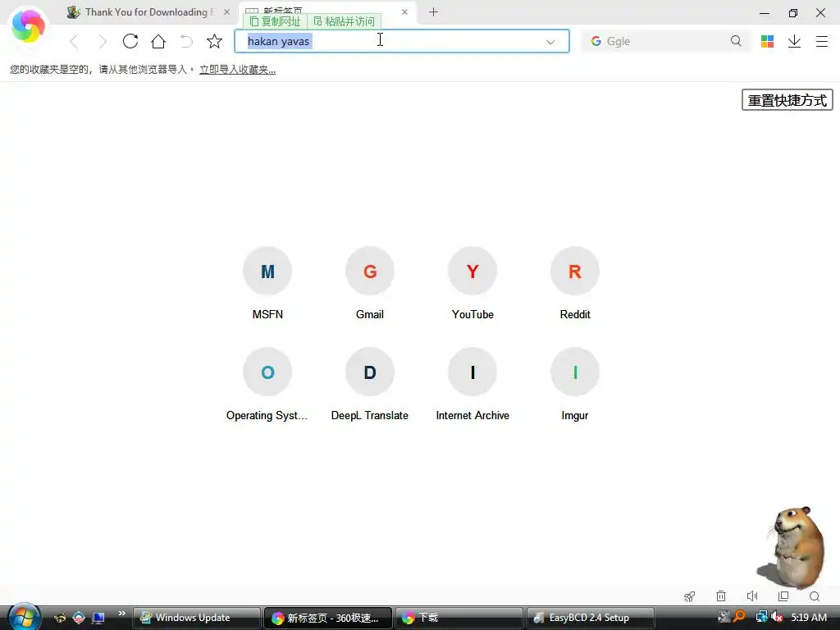
Task: Open the Reddit shortcut tile
Action: pos(575,283)
